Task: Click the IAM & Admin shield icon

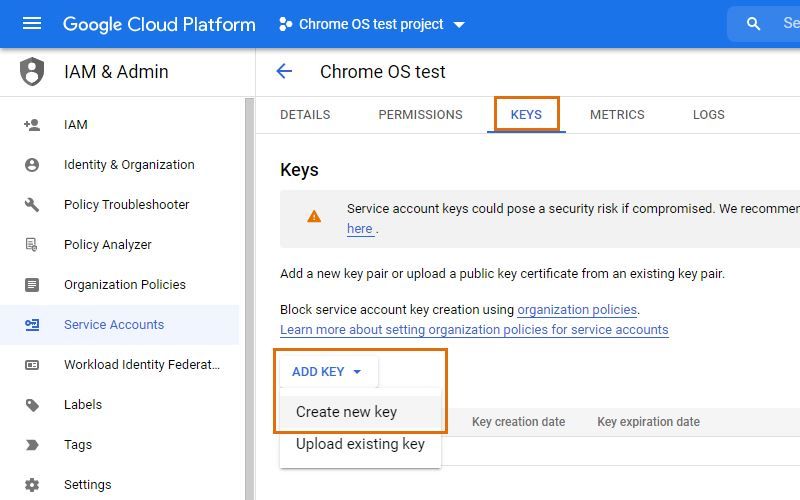Action: click(x=32, y=72)
